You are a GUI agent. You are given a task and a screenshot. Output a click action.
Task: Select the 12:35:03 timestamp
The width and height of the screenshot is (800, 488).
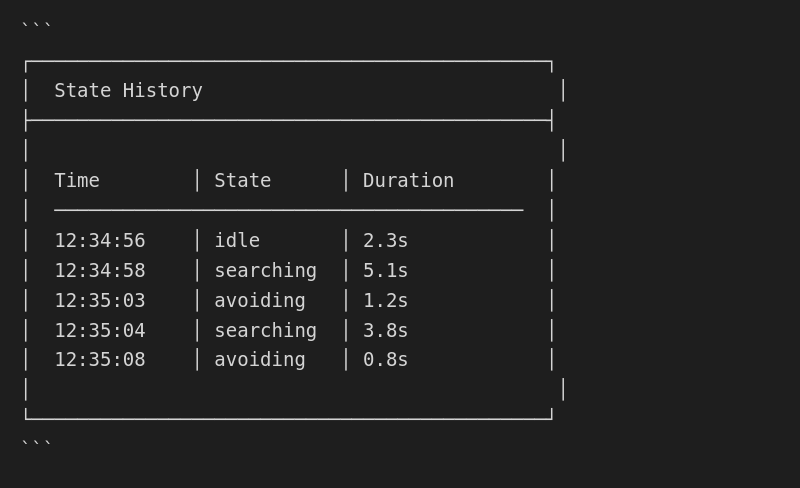pos(100,301)
